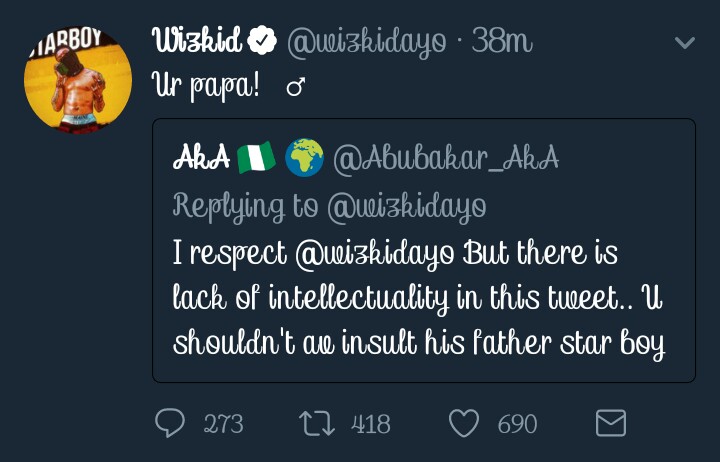Open quoted tweet about lack of intellectuality

tap(423, 300)
